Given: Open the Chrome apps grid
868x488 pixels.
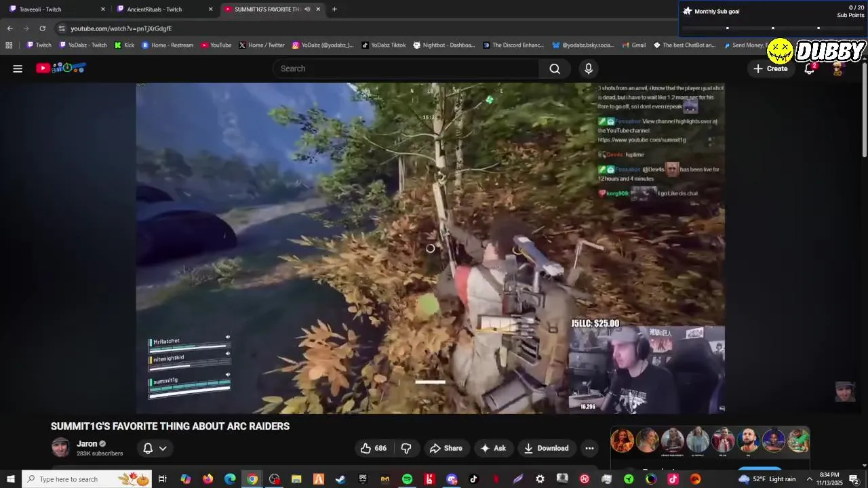Looking at the screenshot, I should 9,45.
